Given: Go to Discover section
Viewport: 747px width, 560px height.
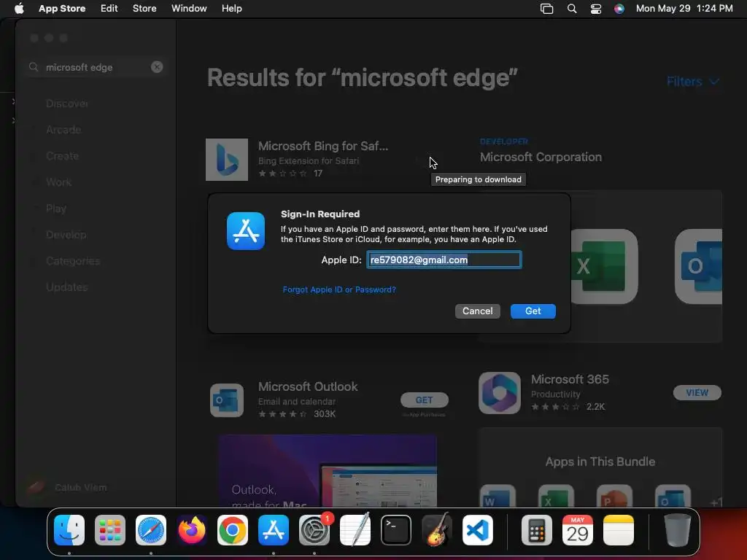Looking at the screenshot, I should 67,104.
